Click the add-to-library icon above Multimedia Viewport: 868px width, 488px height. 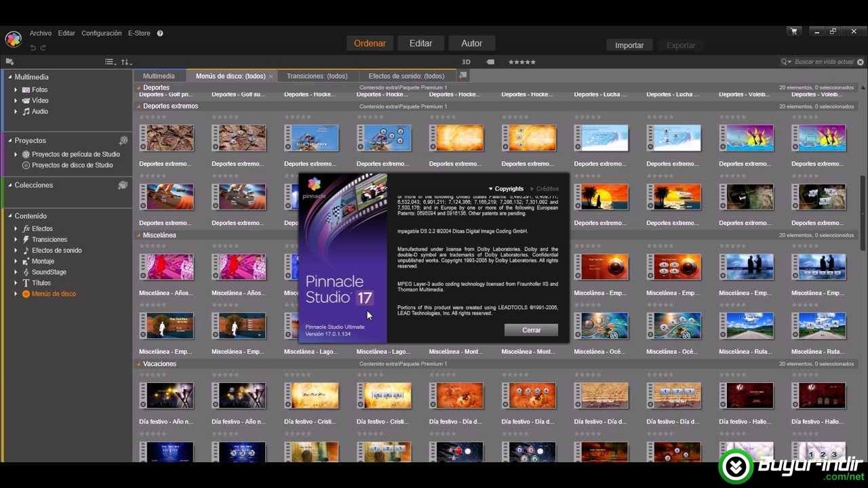[x=9, y=62]
